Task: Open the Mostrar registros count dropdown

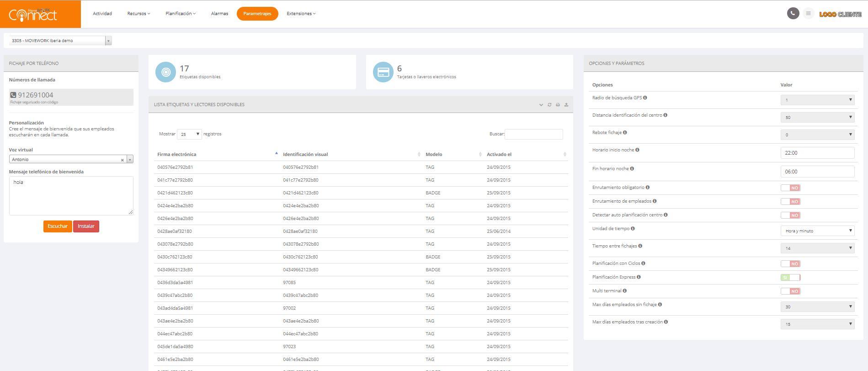Action: pos(189,134)
